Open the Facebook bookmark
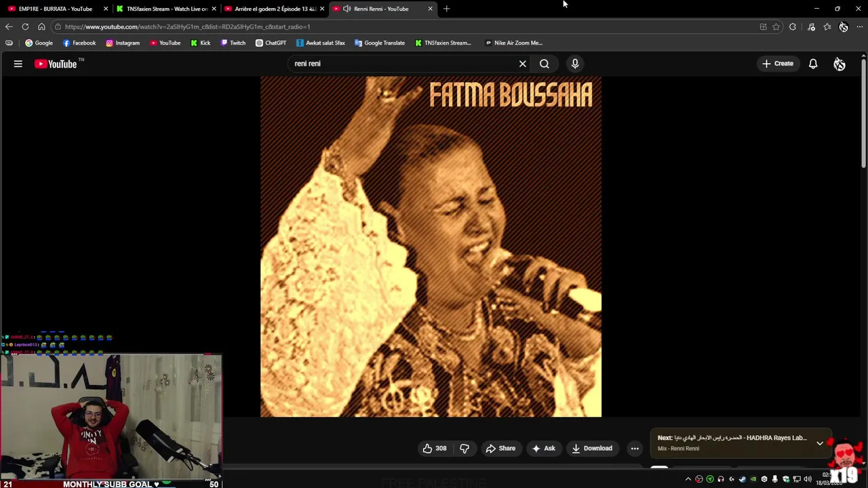This screenshot has width=868, height=488. 79,43
